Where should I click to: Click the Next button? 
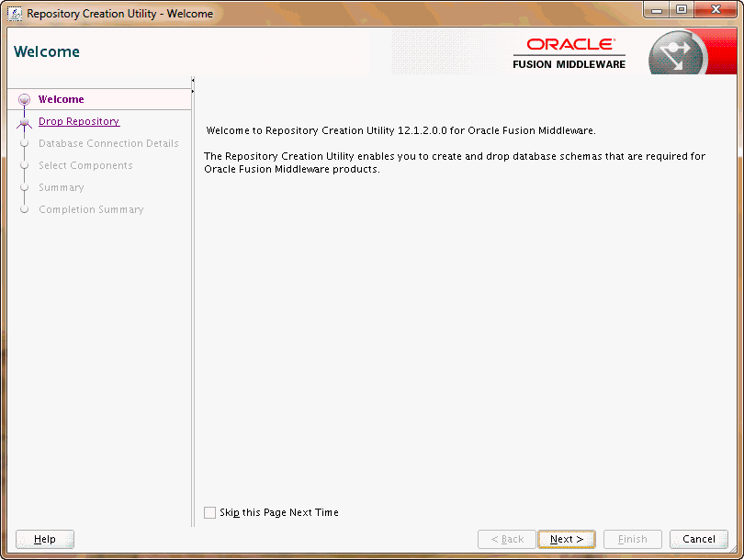pos(566,539)
